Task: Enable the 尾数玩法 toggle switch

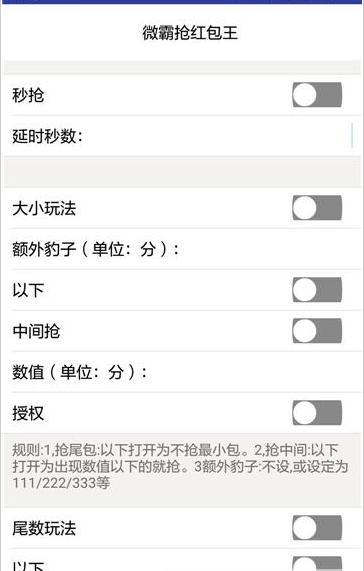Action: (317, 528)
